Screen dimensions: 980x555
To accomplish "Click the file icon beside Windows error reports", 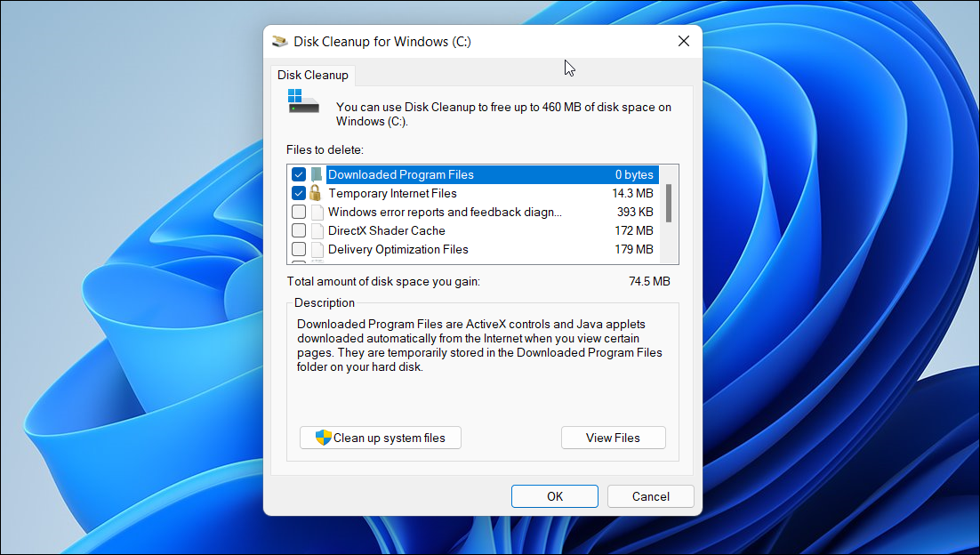I will pyautogui.click(x=317, y=212).
